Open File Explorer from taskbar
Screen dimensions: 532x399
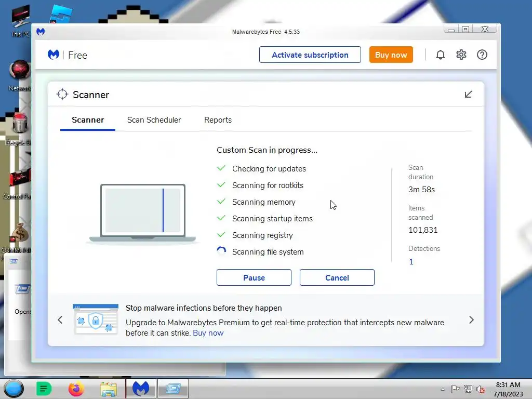click(108, 389)
